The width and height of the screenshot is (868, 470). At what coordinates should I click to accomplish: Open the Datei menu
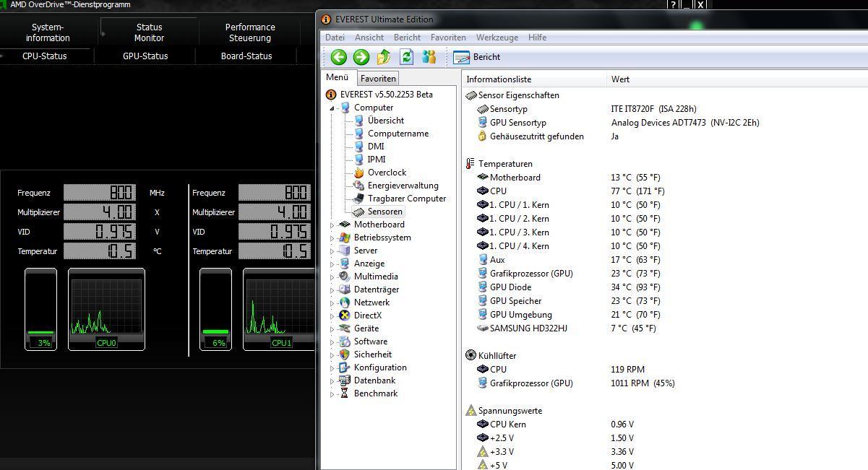335,38
